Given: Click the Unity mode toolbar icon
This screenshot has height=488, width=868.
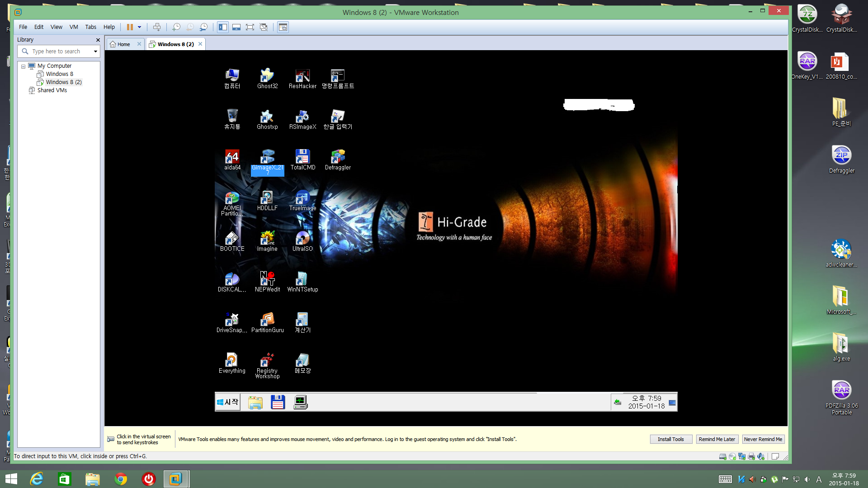Looking at the screenshot, I should point(264,27).
